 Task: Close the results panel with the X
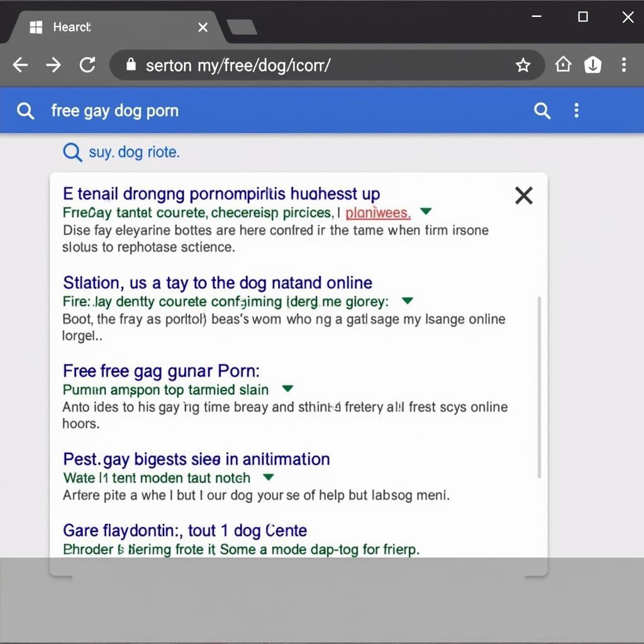pyautogui.click(x=524, y=196)
